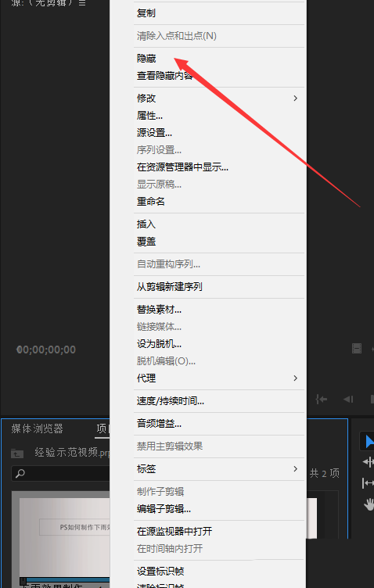Screen dimensions: 374x588
Task: Click greyed-out 序列设置... entry
Action: click(159, 150)
